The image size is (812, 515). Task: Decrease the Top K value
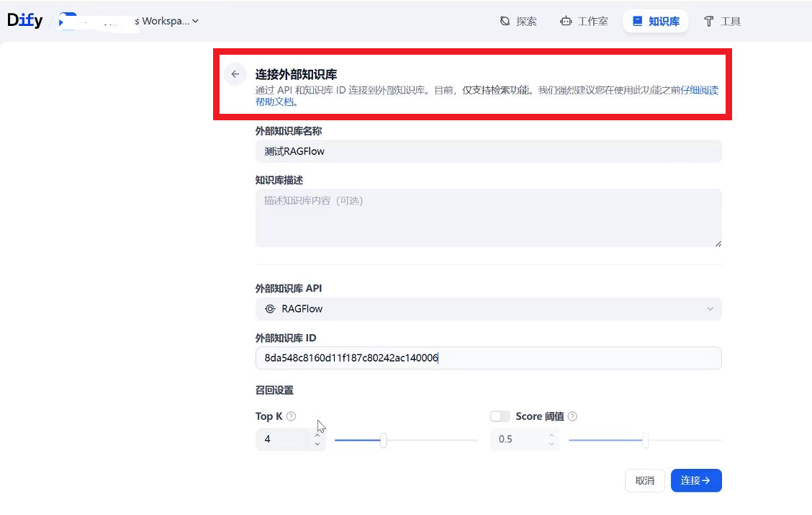pos(317,444)
